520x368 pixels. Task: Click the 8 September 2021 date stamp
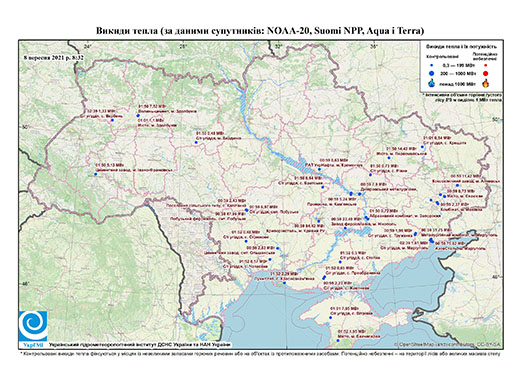point(54,57)
